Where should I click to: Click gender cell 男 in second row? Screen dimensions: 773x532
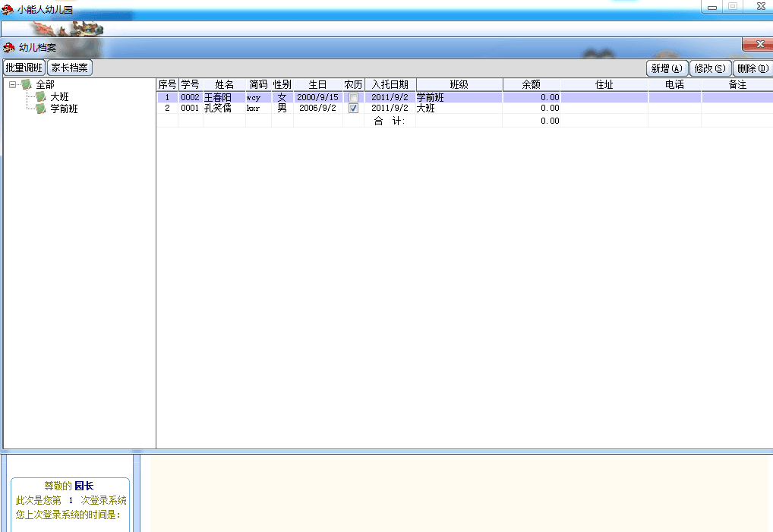point(282,108)
